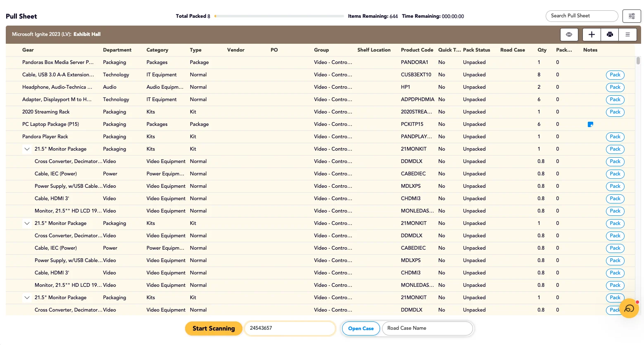The height and width of the screenshot is (345, 644).
Task: Select the PC Laptop Package (P15) gear name
Action: [x=50, y=124]
